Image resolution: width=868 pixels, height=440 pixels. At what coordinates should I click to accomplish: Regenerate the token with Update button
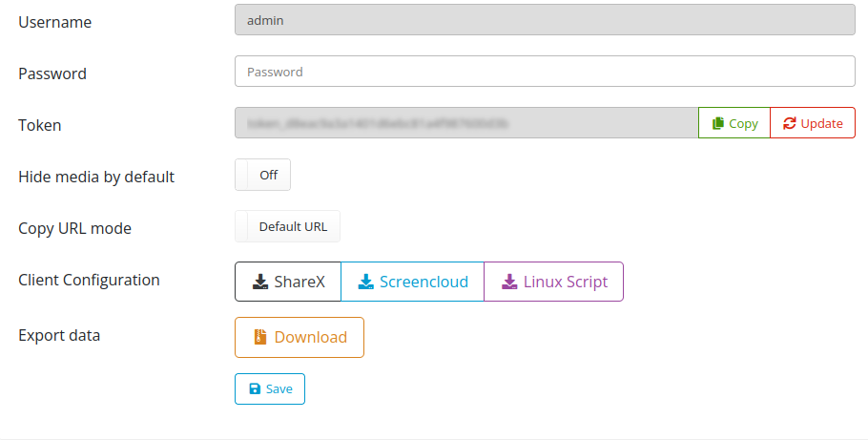(813, 122)
